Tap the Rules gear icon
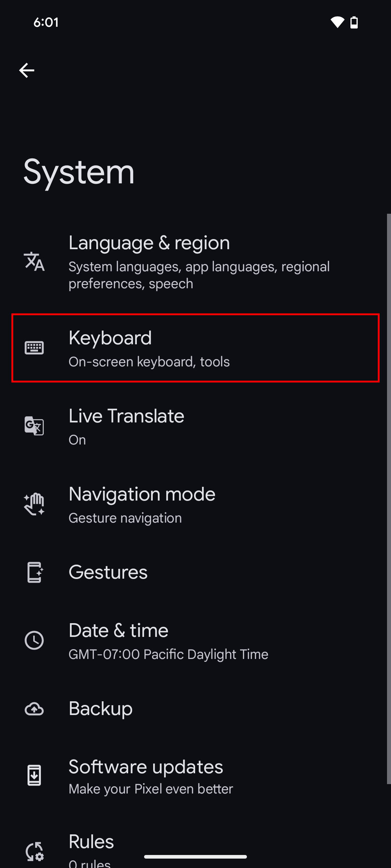The height and width of the screenshot is (868, 391). [34, 851]
